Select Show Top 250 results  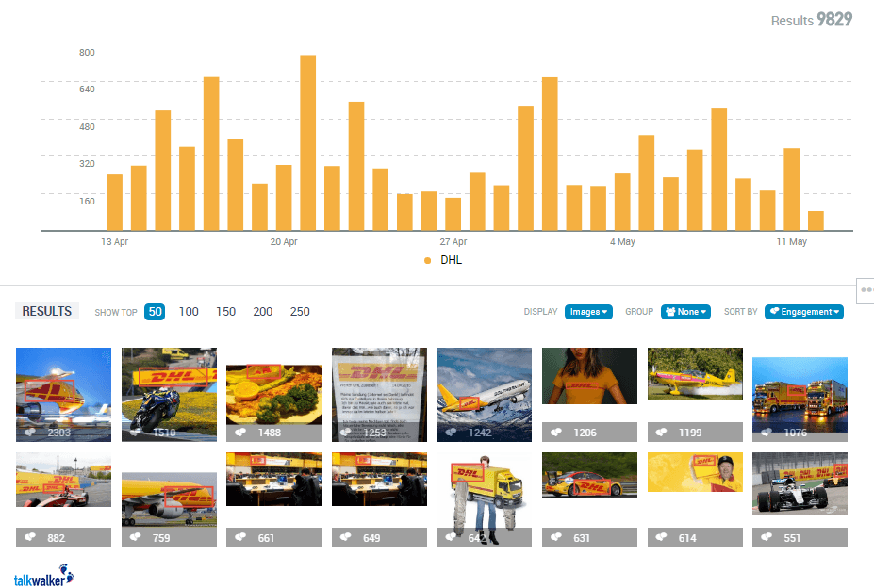coord(300,311)
